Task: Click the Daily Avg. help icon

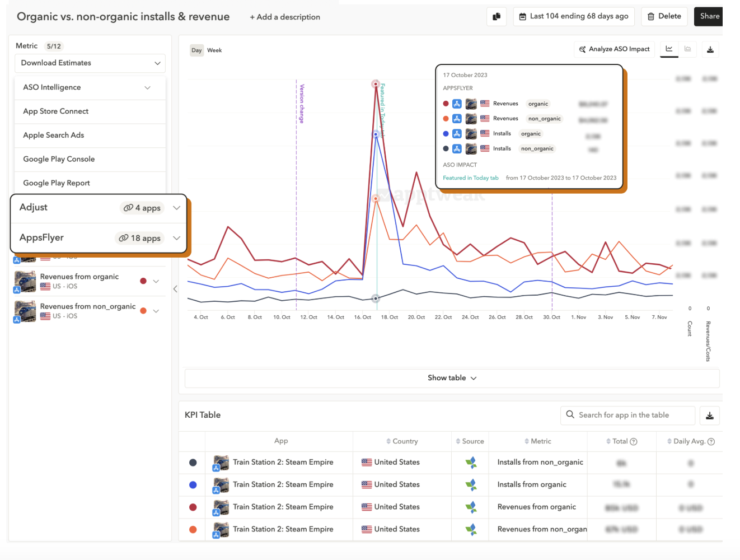Action: pos(711,441)
